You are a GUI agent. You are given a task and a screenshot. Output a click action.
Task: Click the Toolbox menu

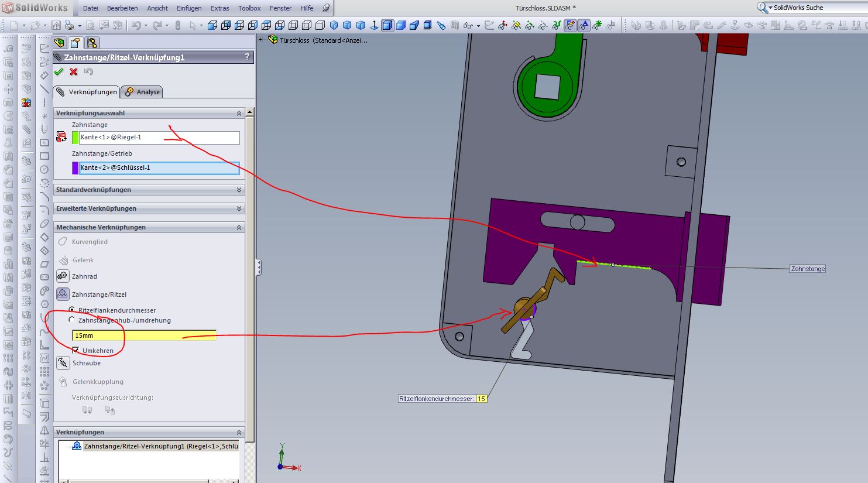tap(249, 8)
